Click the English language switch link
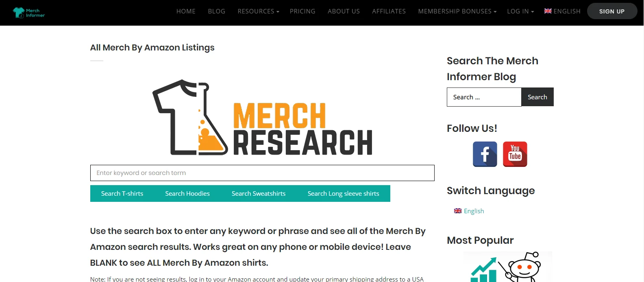The width and height of the screenshot is (644, 282). [474, 211]
